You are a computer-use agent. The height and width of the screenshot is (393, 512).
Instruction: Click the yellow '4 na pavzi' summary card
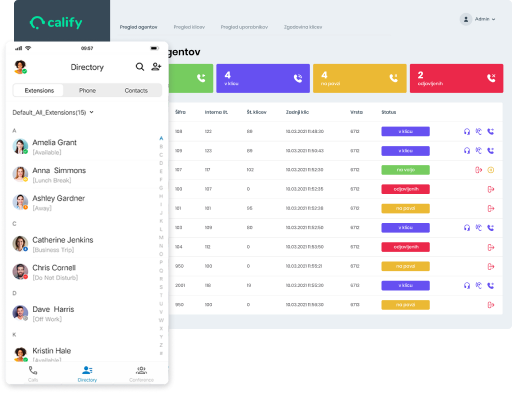point(360,78)
